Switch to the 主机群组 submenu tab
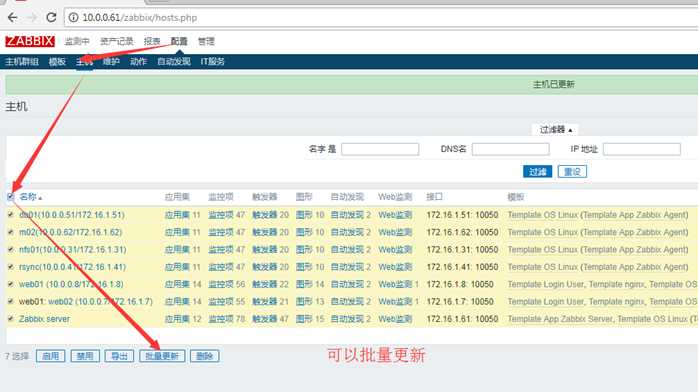The height and width of the screenshot is (392, 698). pyautogui.click(x=22, y=61)
